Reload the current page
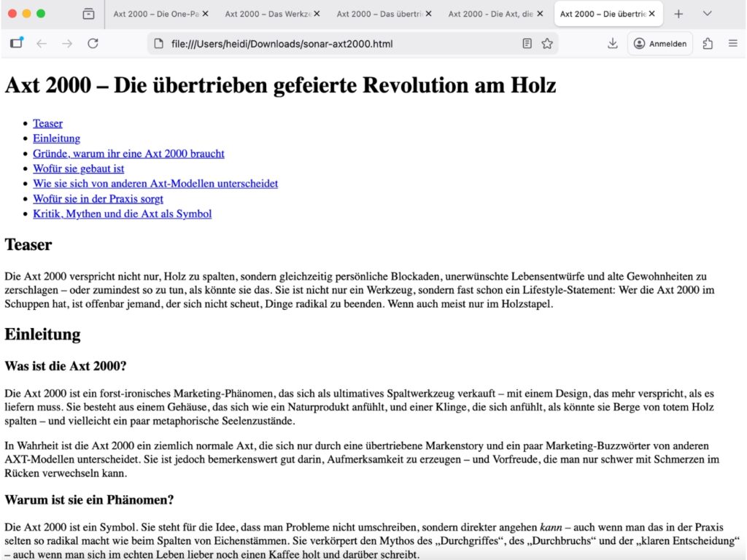Screen dimensions: 747x560 coord(93,43)
